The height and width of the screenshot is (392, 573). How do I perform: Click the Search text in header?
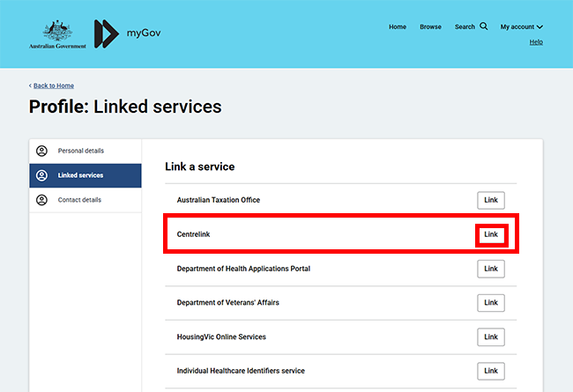pyautogui.click(x=465, y=27)
